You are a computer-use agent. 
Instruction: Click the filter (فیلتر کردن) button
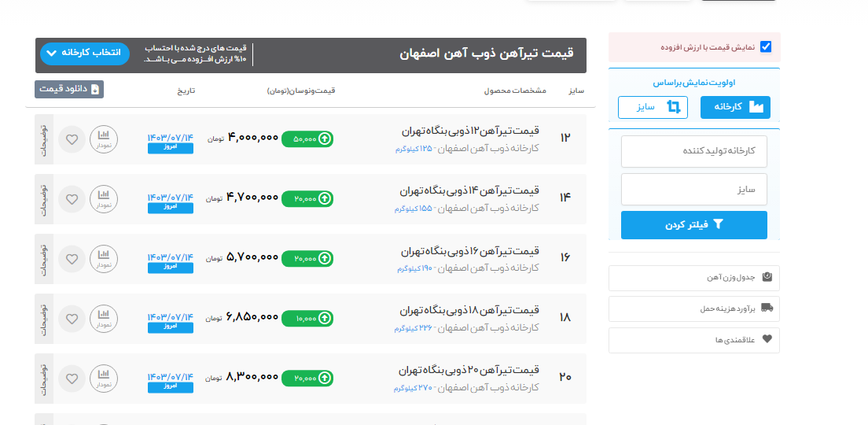pos(694,225)
